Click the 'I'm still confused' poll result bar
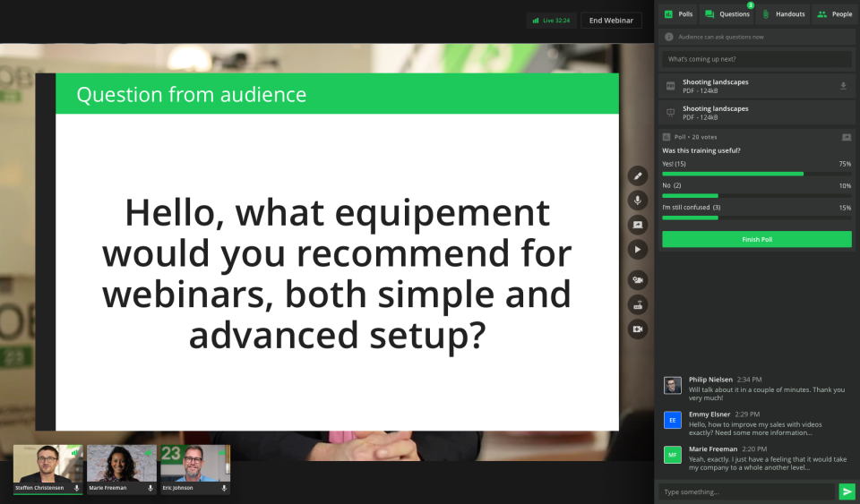The width and height of the screenshot is (860, 504). click(757, 218)
